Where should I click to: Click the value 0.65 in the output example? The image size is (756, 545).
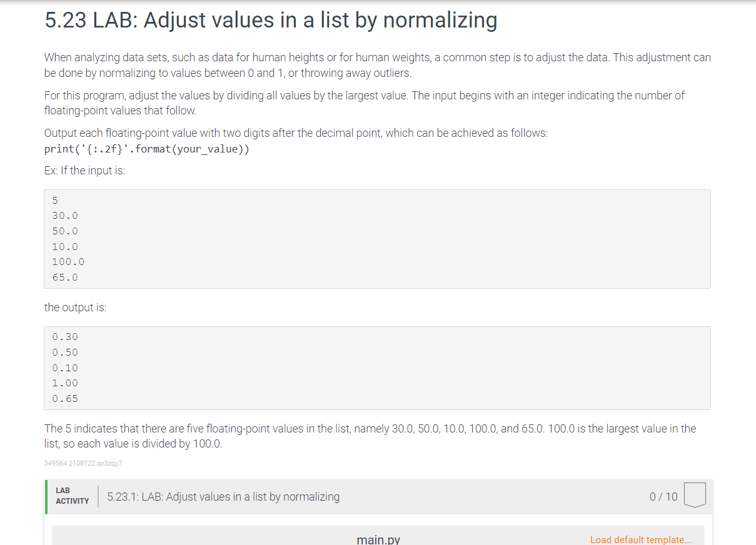point(64,398)
